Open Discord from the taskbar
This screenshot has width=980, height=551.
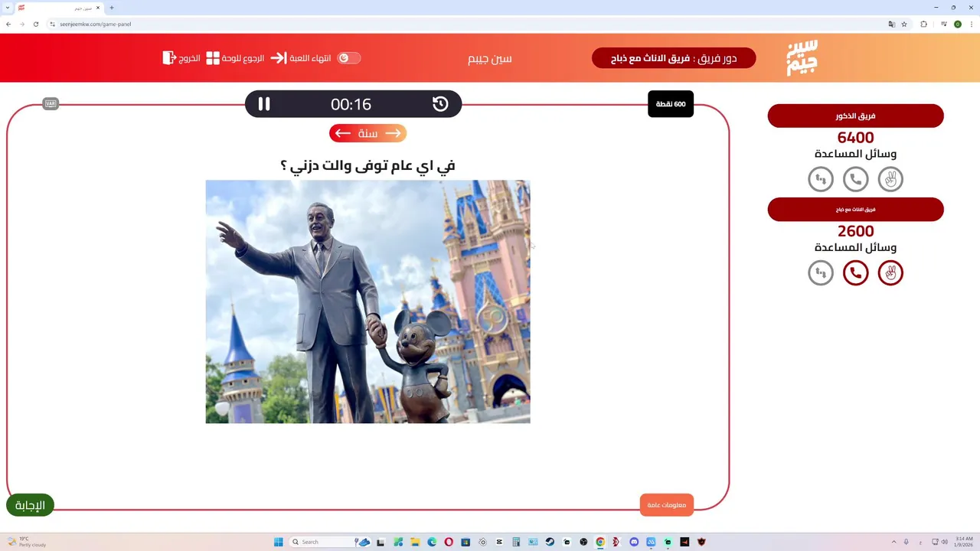(634, 542)
